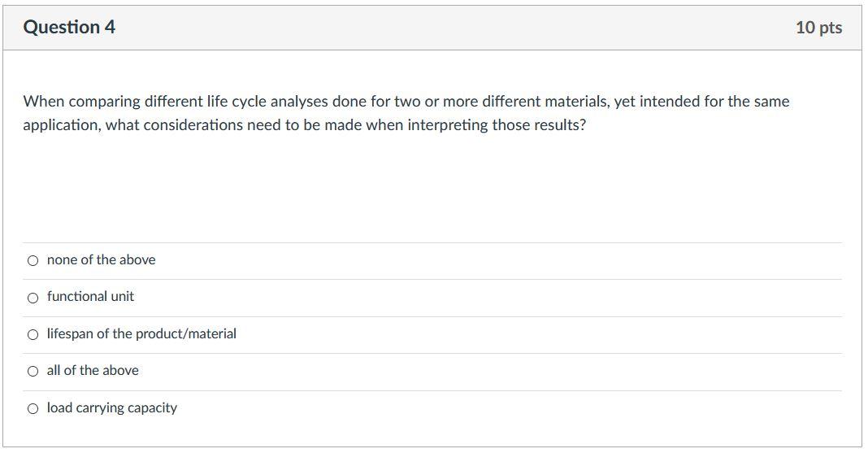Screen dimensions: 868x453
Task: Click the word "results?" ending the question
Action: click(558, 125)
